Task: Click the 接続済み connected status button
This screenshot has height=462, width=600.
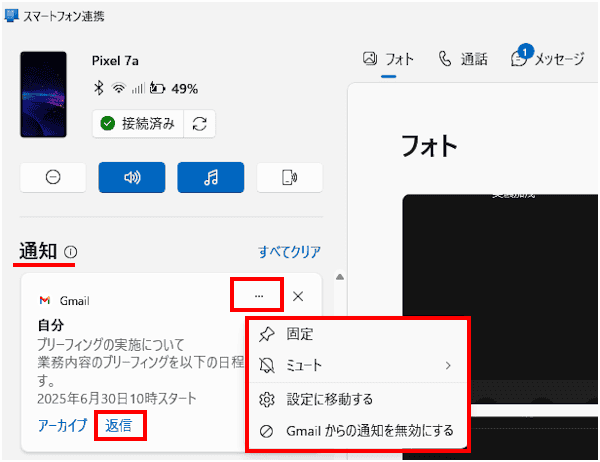Action: point(138,124)
